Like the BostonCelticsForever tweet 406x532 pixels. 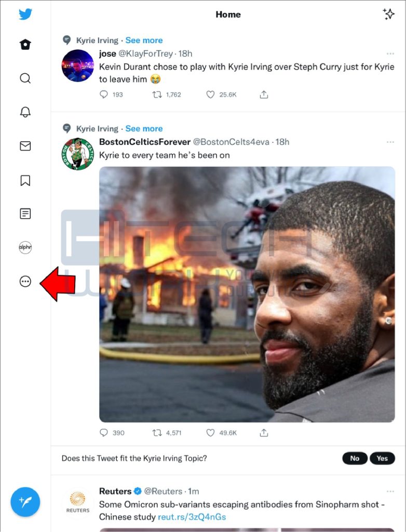[x=210, y=433]
